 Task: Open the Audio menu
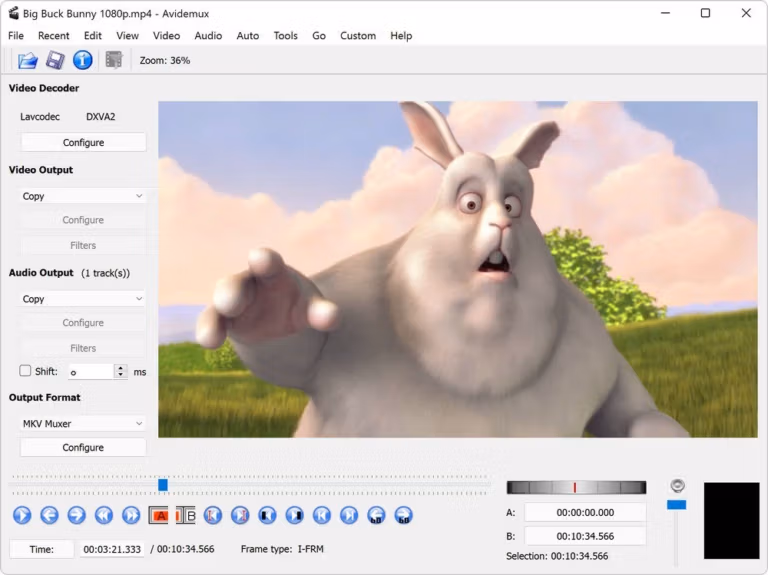[x=208, y=36]
